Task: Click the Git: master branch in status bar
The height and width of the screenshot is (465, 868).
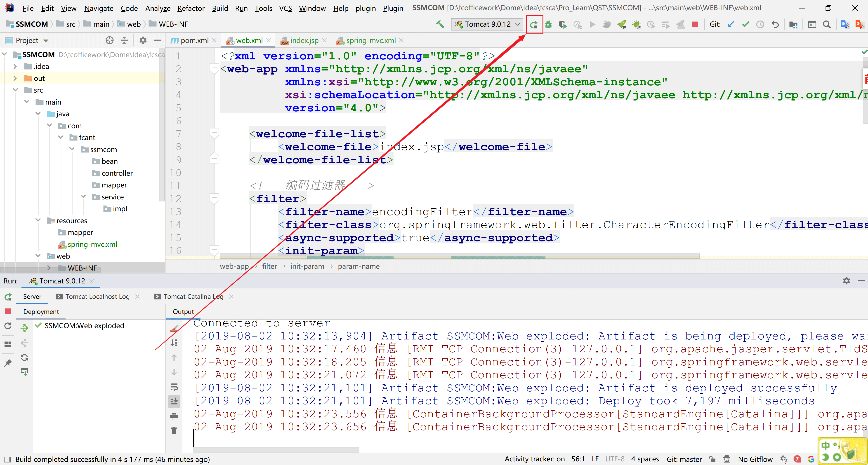Action: 684,459
